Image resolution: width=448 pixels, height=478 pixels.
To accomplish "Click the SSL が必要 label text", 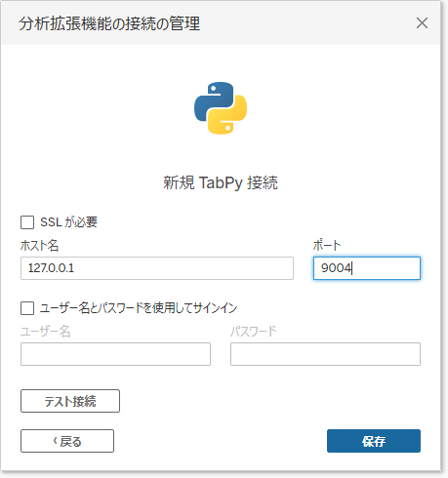I will (68, 222).
